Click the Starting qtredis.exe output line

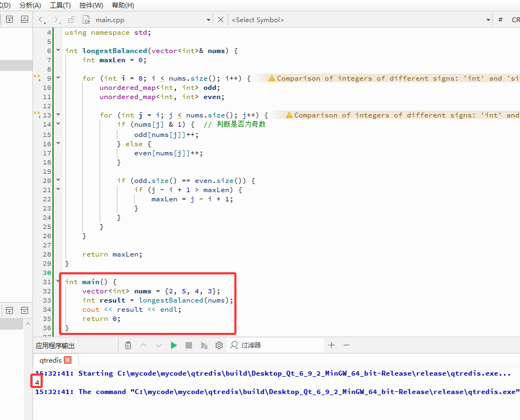click(273, 373)
